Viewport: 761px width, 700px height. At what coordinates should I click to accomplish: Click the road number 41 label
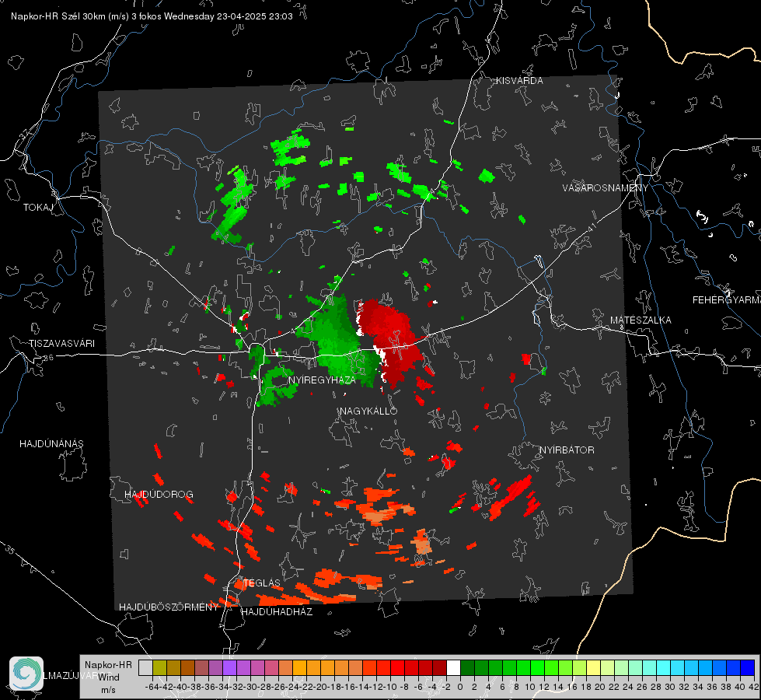click(x=592, y=227)
